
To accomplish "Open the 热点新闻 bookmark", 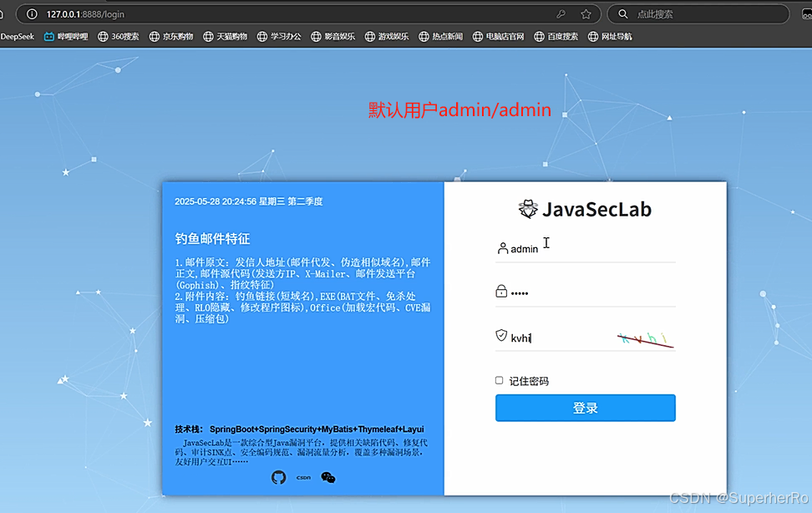I will (441, 36).
